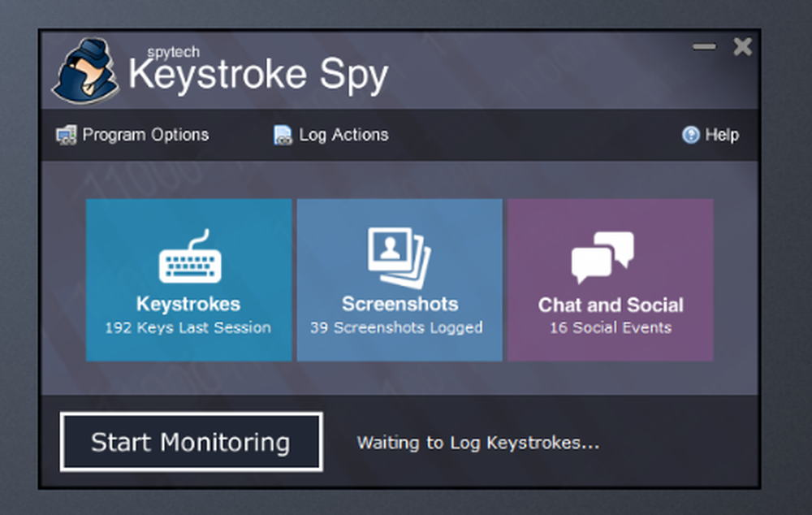
Task: Click "192 Keys Last Session" text
Action: [188, 328]
